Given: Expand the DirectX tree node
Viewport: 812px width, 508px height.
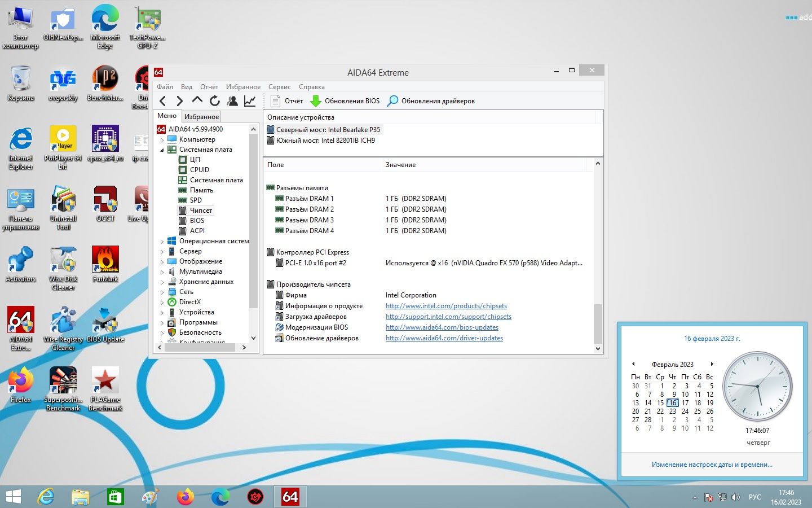Looking at the screenshot, I should click(x=162, y=302).
